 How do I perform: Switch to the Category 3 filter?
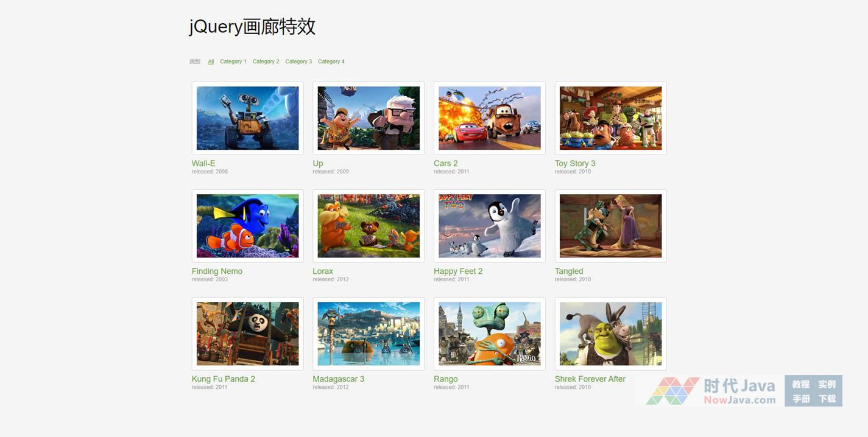298,61
